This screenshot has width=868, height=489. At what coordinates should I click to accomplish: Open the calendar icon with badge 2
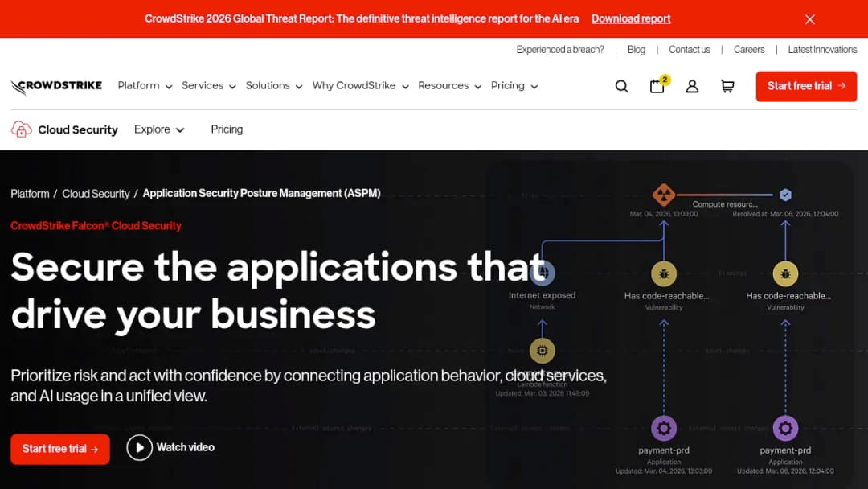coord(658,85)
